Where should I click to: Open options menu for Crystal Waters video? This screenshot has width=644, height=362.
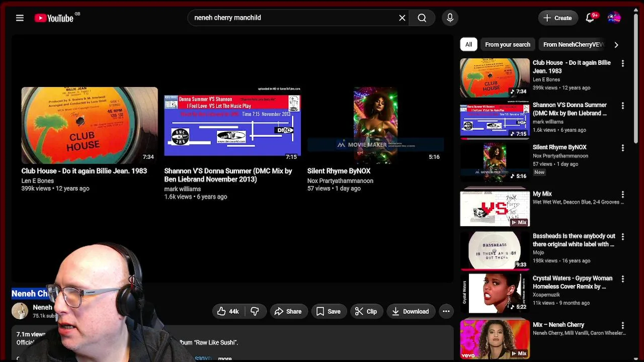coord(623,279)
